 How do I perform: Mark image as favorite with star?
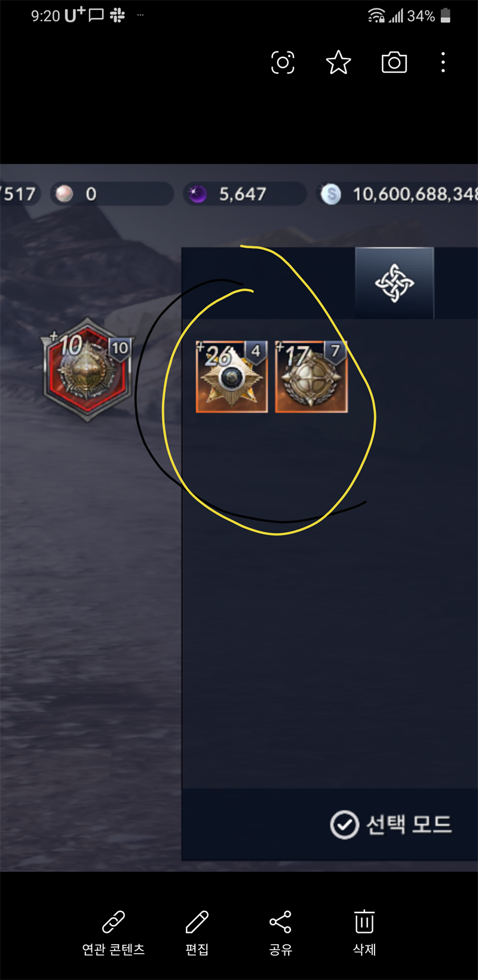(338, 62)
